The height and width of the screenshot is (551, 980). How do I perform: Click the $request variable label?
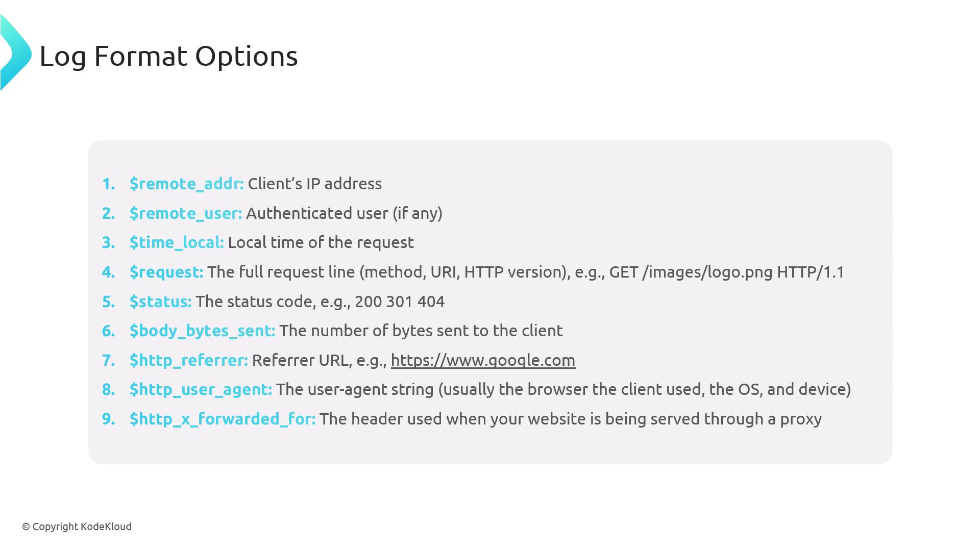[166, 272]
